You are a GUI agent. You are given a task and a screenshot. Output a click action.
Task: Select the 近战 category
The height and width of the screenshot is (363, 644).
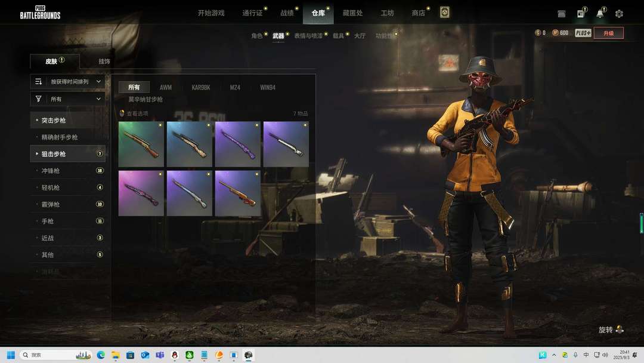[68, 238]
